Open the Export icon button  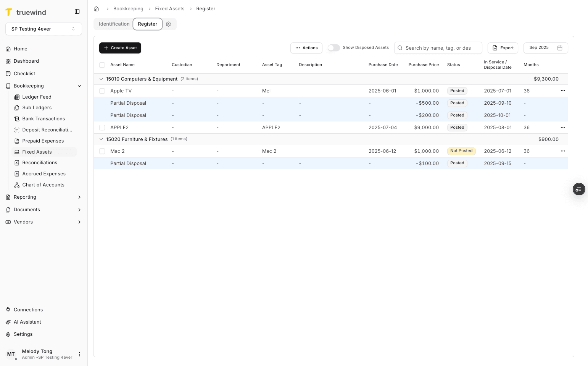[495, 48]
